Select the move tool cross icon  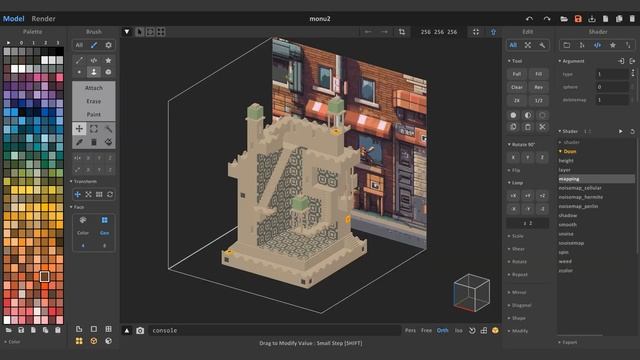click(79, 129)
